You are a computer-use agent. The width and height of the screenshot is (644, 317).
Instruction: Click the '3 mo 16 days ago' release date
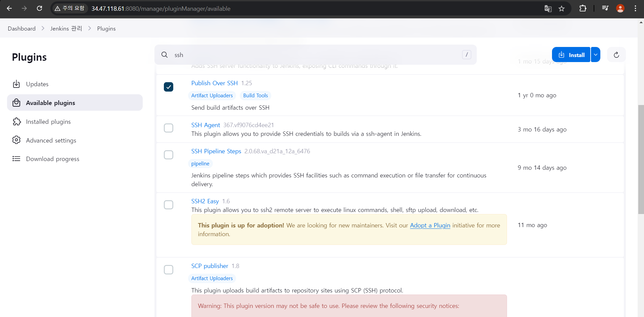click(x=542, y=129)
